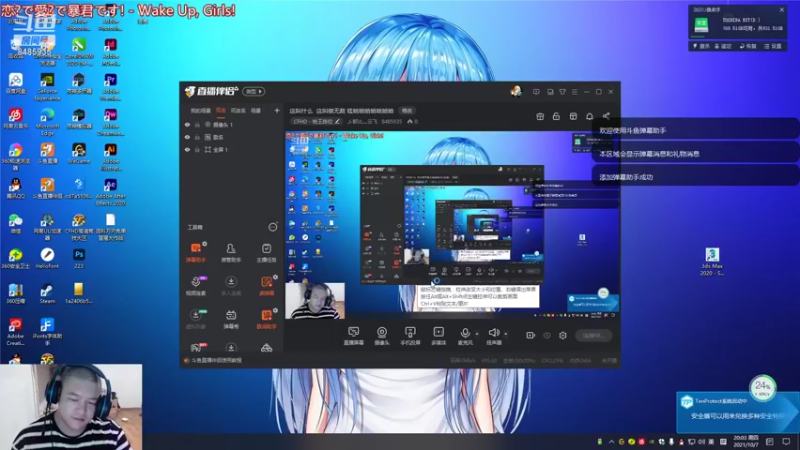This screenshot has height=450, width=800.
Task: Open mode switch pill beside 直播伴侣 logo
Action: [x=254, y=91]
